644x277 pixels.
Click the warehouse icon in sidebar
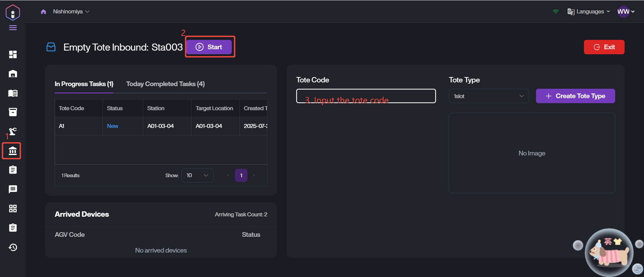pos(13,74)
